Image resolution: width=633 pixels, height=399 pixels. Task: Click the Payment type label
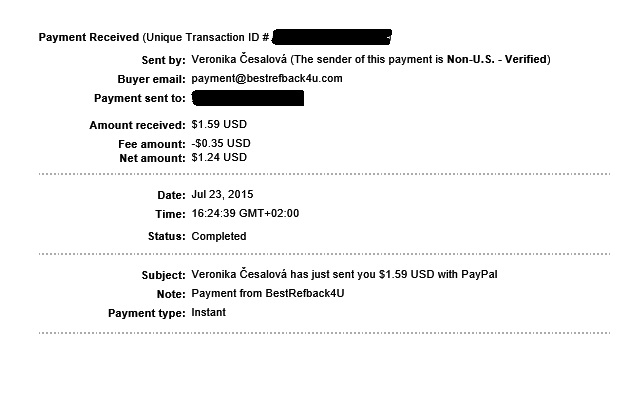click(147, 313)
